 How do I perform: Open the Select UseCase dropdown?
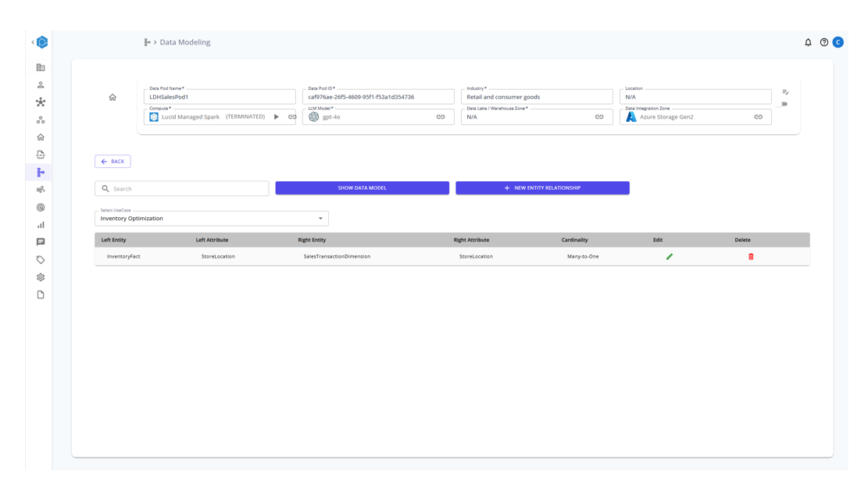[x=212, y=218]
